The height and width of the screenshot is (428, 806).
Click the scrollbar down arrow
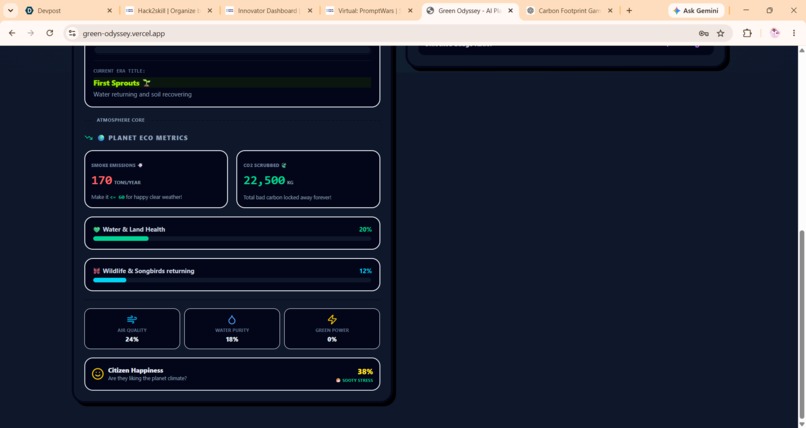801,424
